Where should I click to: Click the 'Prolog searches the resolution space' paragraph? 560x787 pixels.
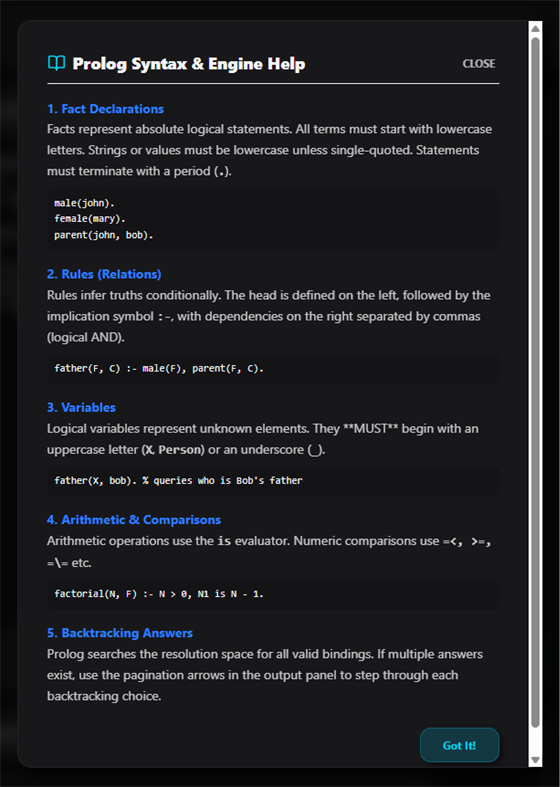265,675
